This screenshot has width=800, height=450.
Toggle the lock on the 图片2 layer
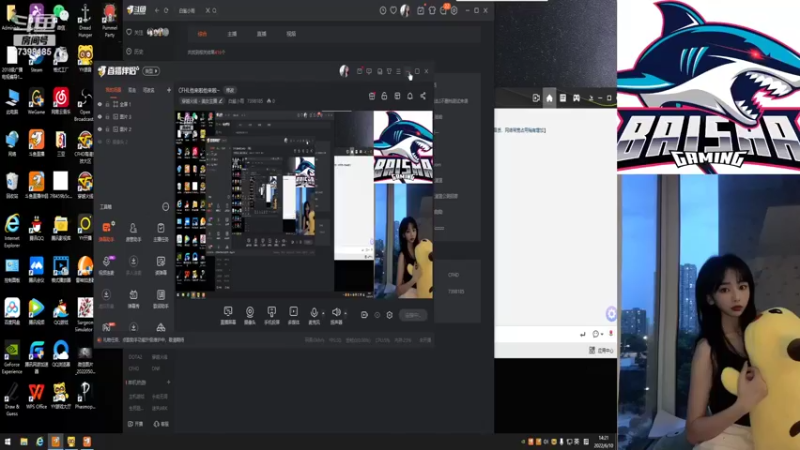click(x=107, y=129)
